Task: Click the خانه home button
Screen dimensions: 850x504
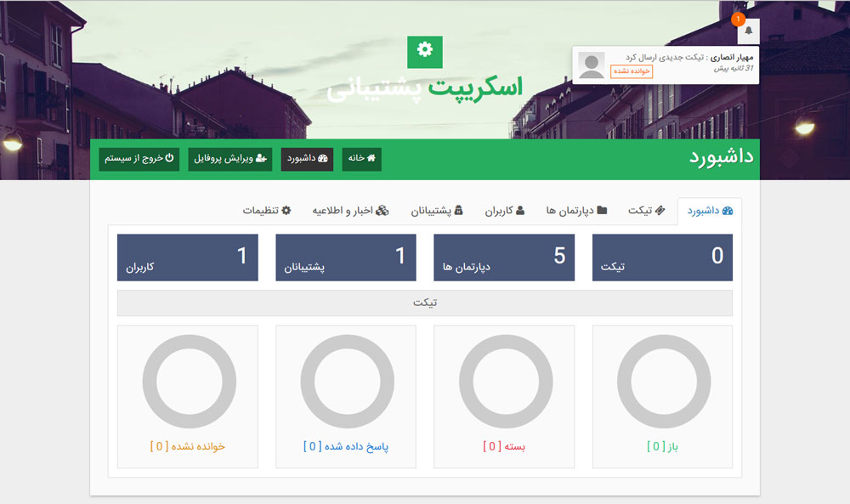Action: point(361,159)
